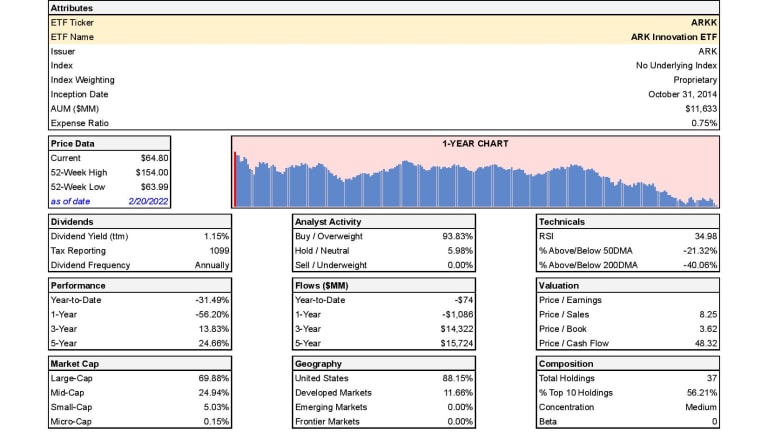This screenshot has width=768, height=432.
Task: Click the Concentration value Medium
Action: (x=701, y=407)
